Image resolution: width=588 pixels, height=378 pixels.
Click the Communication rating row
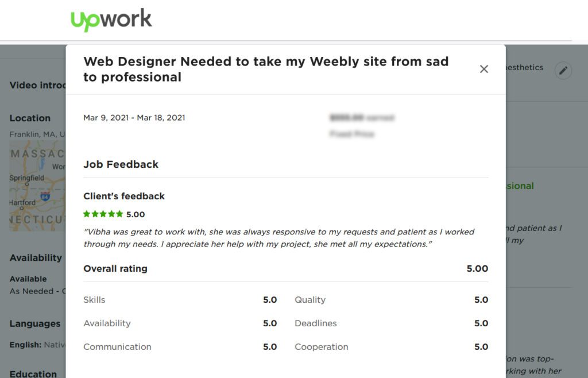(x=180, y=347)
